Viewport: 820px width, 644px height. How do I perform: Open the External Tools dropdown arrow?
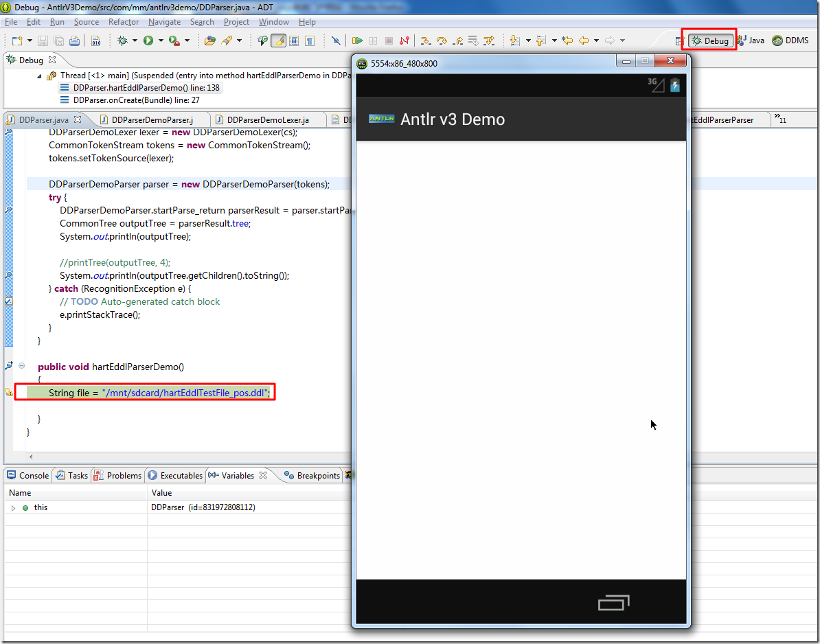click(187, 41)
